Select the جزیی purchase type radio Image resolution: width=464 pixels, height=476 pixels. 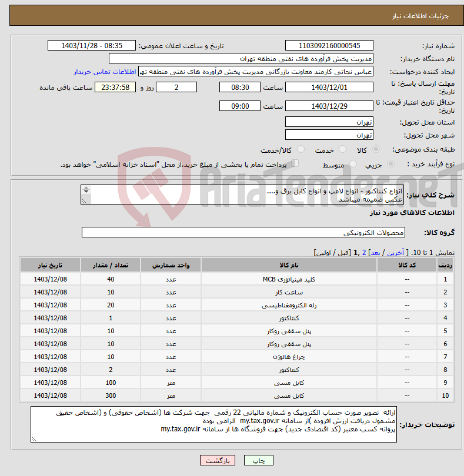[x=390, y=164]
